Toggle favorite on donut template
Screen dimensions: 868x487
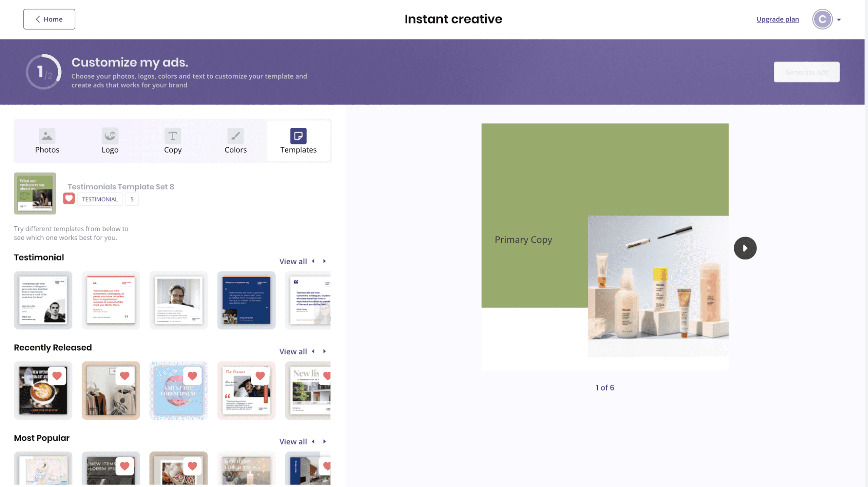[x=192, y=375]
